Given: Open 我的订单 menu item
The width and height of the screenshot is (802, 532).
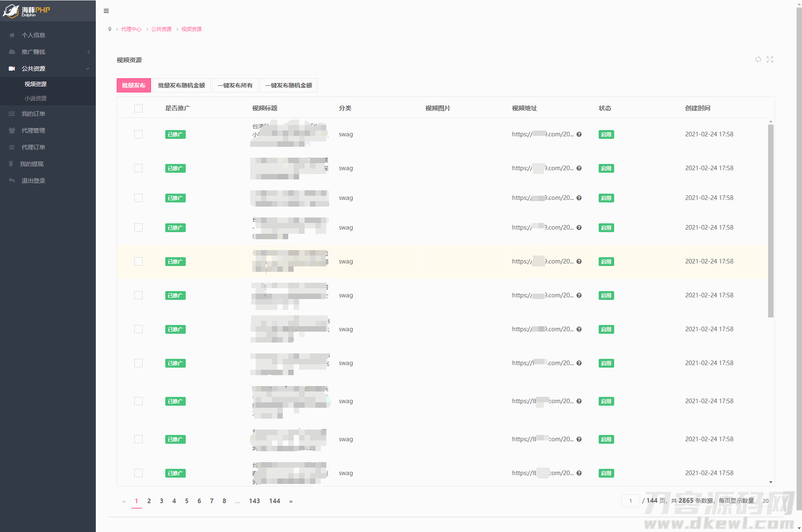Looking at the screenshot, I should coord(33,114).
